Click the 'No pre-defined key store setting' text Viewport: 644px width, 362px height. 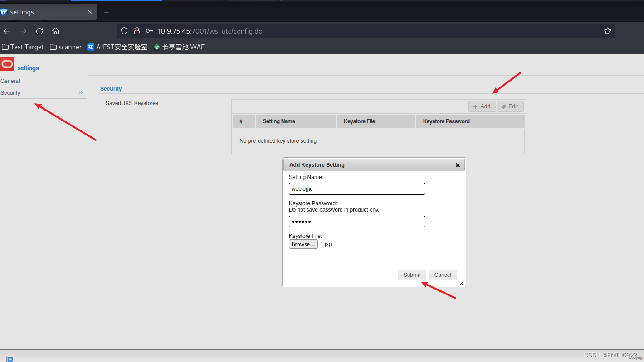[278, 141]
